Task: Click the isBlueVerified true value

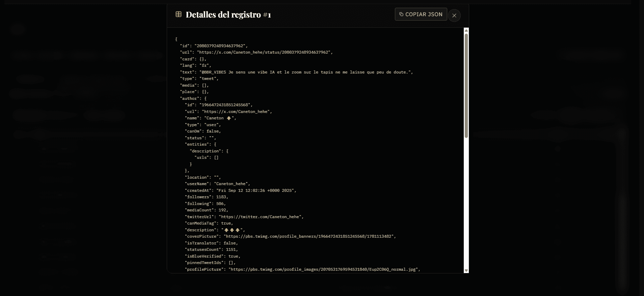Action: click(233, 256)
